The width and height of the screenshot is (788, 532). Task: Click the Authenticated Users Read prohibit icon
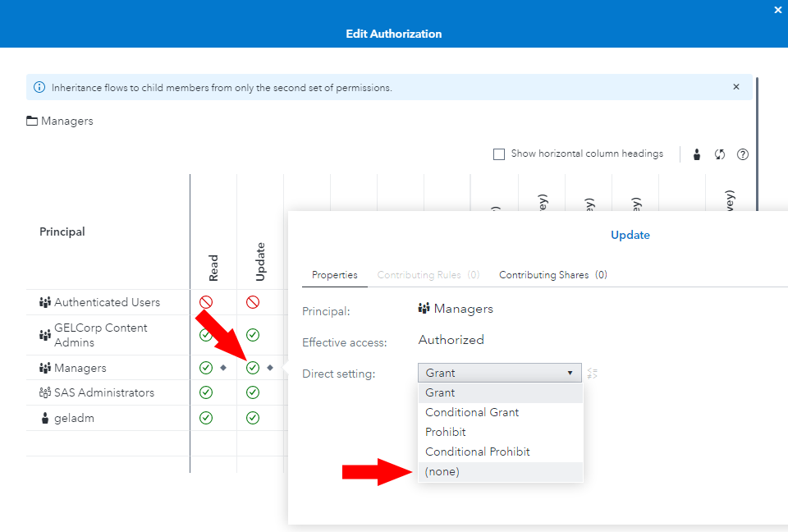[206, 302]
